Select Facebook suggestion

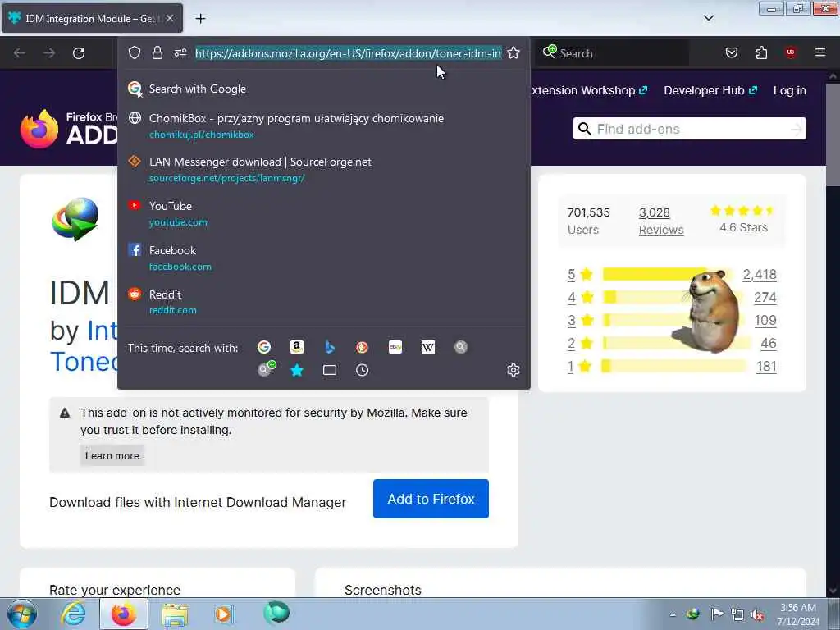click(323, 258)
